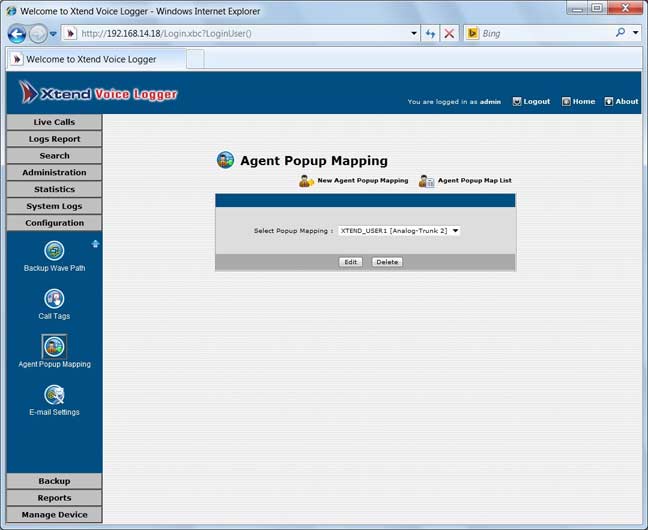Click the browser Back button
The width and height of the screenshot is (648, 530).
tap(17, 34)
